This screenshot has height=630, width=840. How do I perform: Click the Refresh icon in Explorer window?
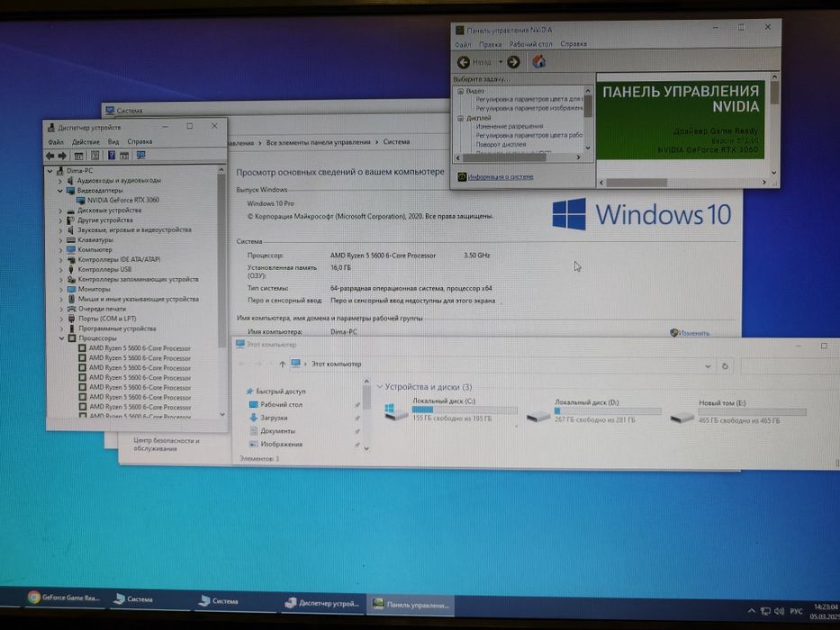725,366
